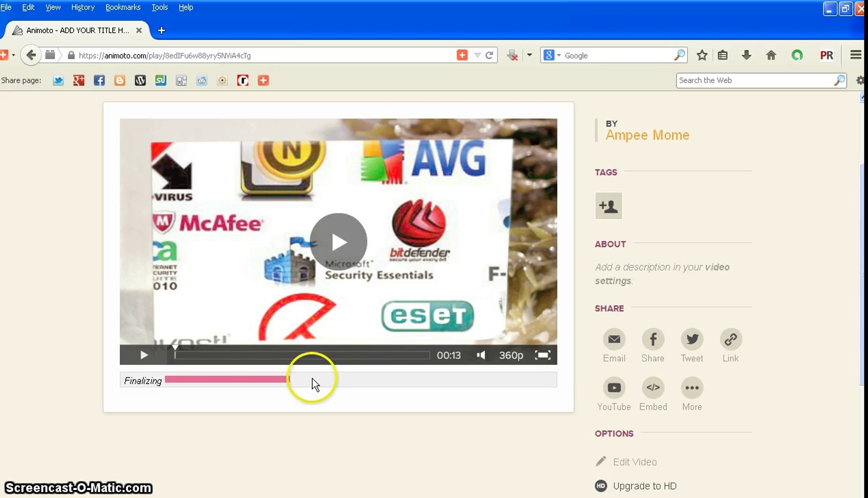Open the Downloads arrow icon

tap(747, 55)
